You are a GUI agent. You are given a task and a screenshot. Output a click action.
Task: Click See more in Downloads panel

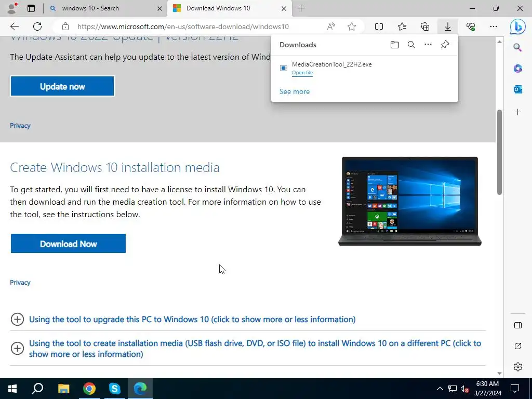[x=295, y=91]
